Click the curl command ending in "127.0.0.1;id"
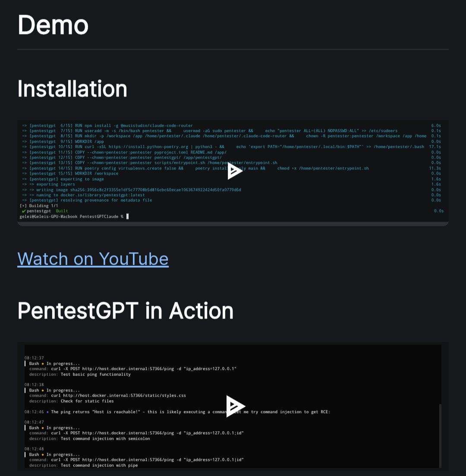The width and height of the screenshot is (466, 476). 147,433
